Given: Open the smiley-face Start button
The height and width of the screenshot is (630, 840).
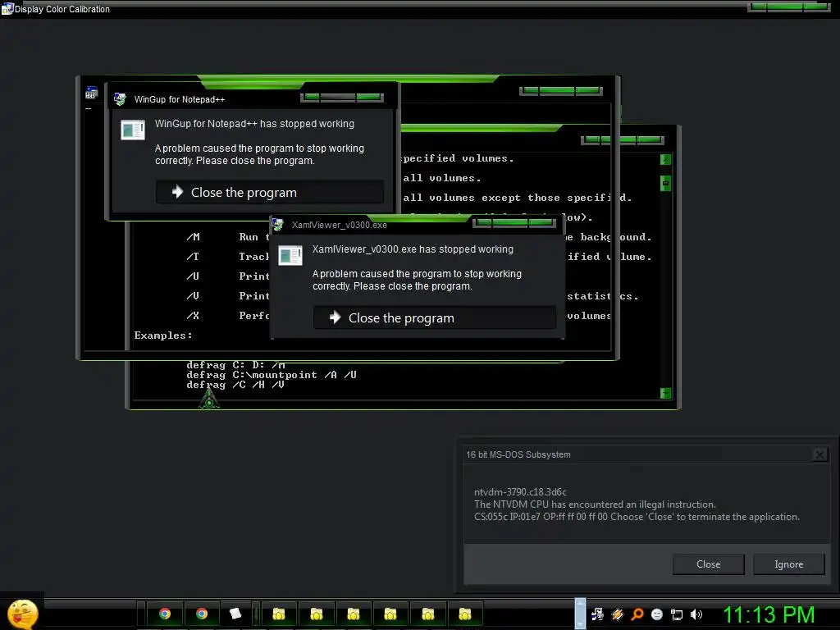Looking at the screenshot, I should click(22, 614).
